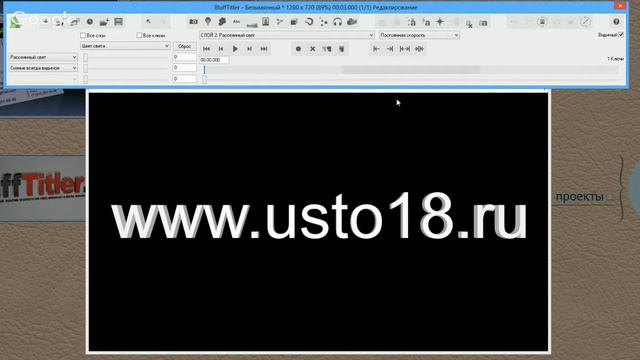The width and height of the screenshot is (640, 360).
Task: Click the paste key icon right of copy
Action: [x=341, y=49]
